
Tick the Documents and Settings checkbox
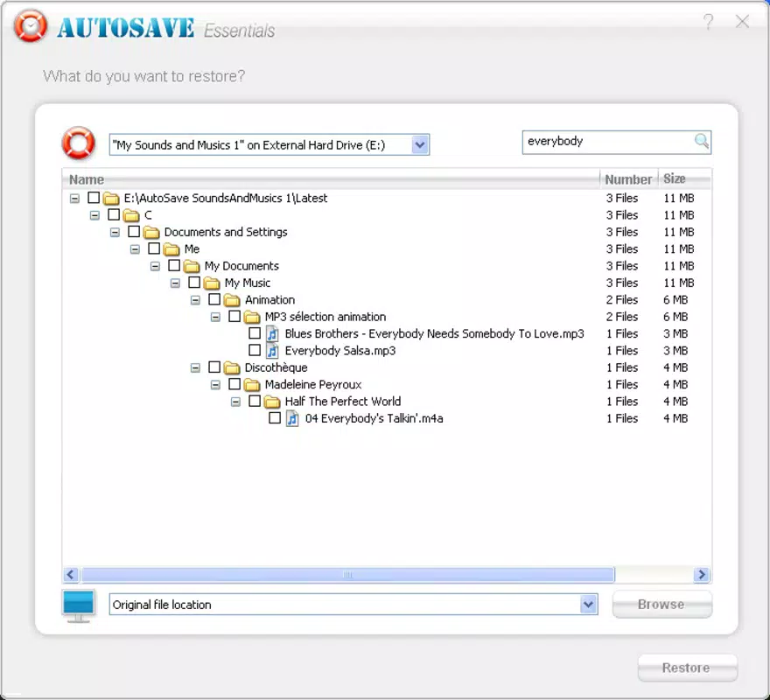[134, 231]
